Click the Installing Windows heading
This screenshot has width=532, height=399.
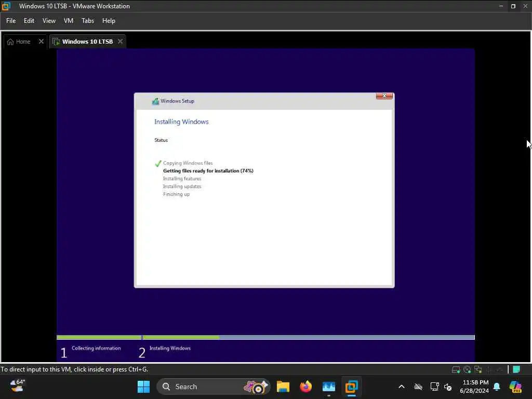[x=181, y=122]
